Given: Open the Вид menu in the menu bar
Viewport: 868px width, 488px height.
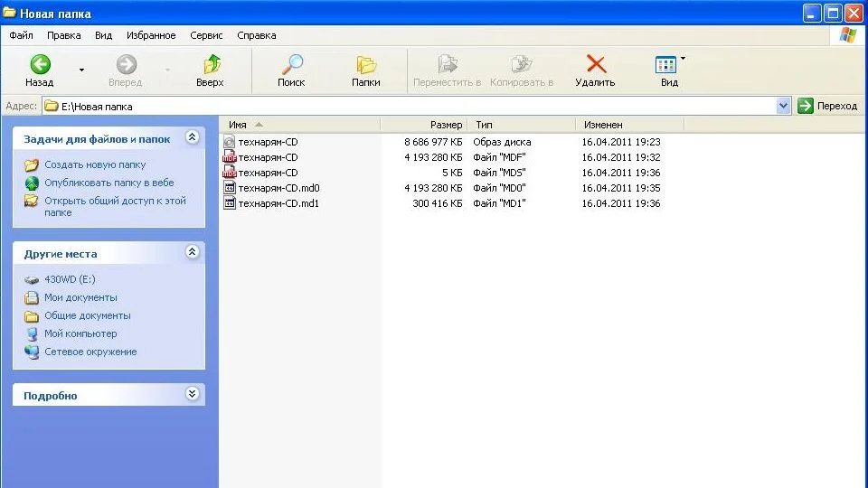Looking at the screenshot, I should [103, 35].
